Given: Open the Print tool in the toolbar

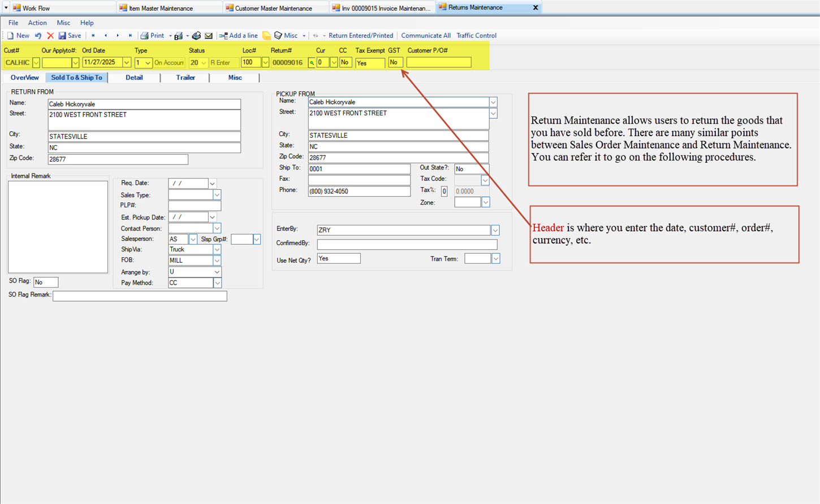Looking at the screenshot, I should pos(154,36).
